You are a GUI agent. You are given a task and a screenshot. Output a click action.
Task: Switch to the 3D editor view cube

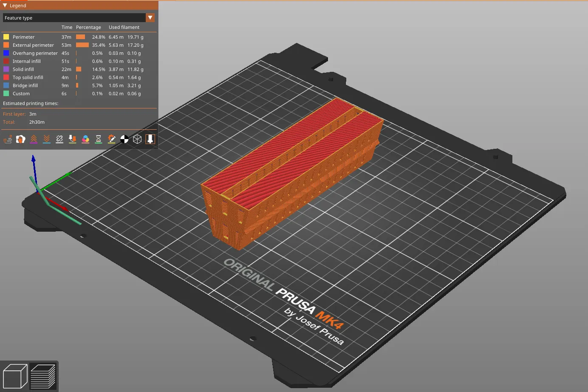pos(15,376)
